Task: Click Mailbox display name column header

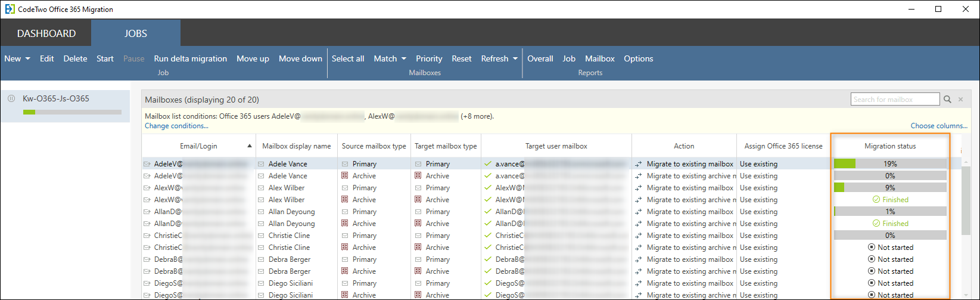Action: [x=297, y=146]
